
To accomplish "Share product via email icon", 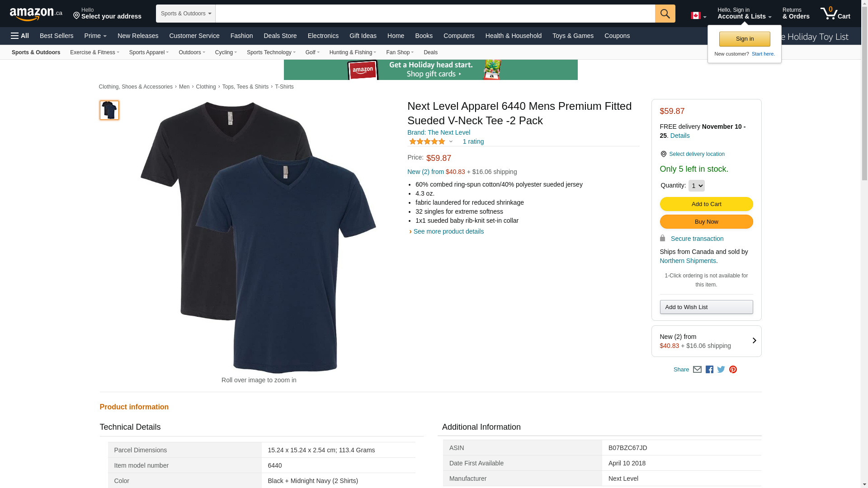I will click(x=697, y=370).
